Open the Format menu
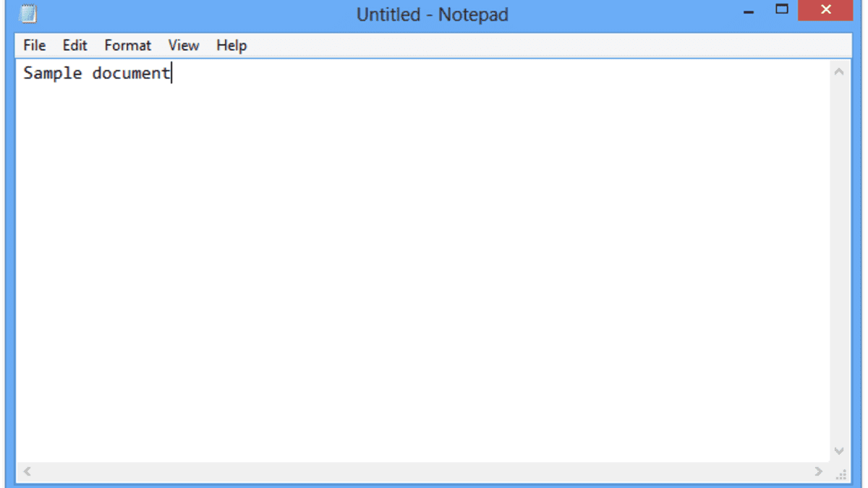 click(x=127, y=46)
